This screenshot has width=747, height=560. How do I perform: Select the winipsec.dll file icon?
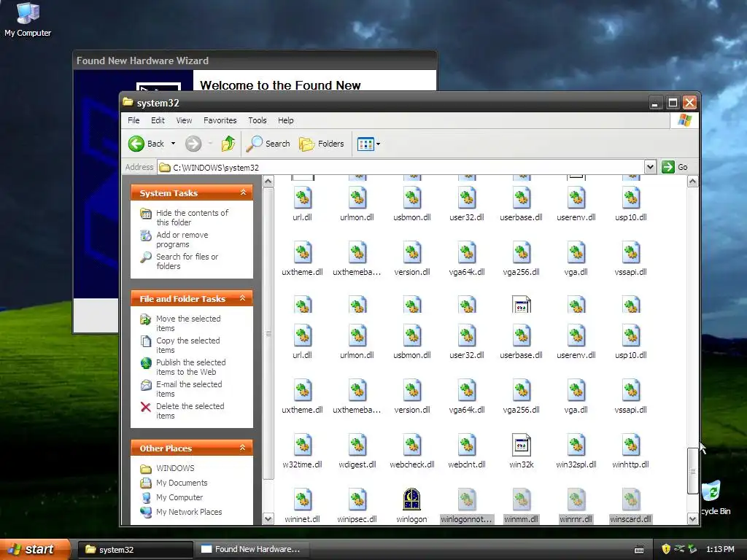[x=357, y=500]
